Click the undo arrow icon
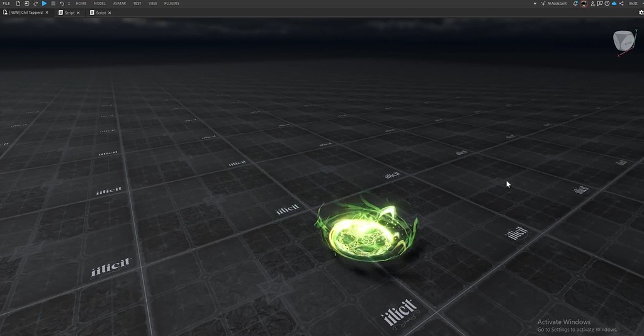The image size is (644, 336). [62, 3]
